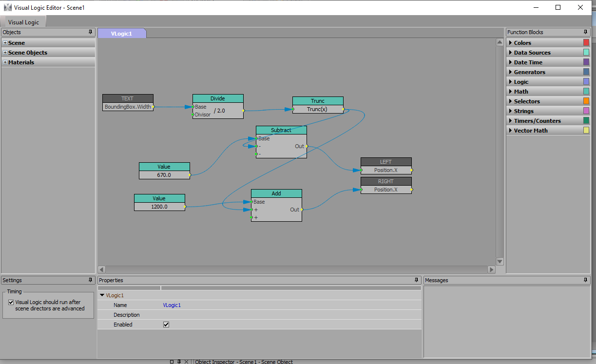Select the Visual Logic tab
The height and width of the screenshot is (364, 596).
point(23,22)
